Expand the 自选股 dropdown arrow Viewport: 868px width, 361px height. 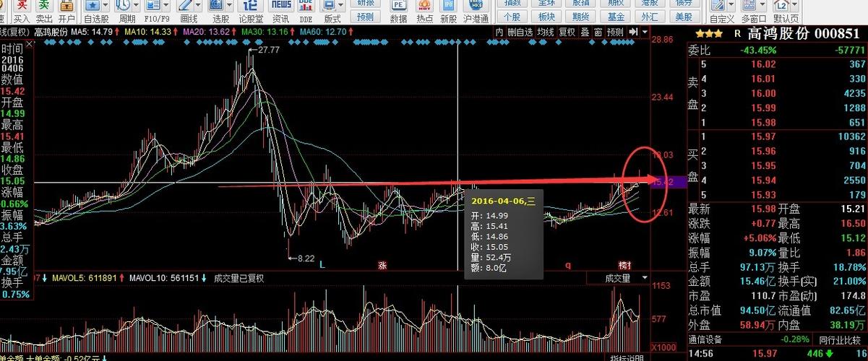tap(106, 4)
